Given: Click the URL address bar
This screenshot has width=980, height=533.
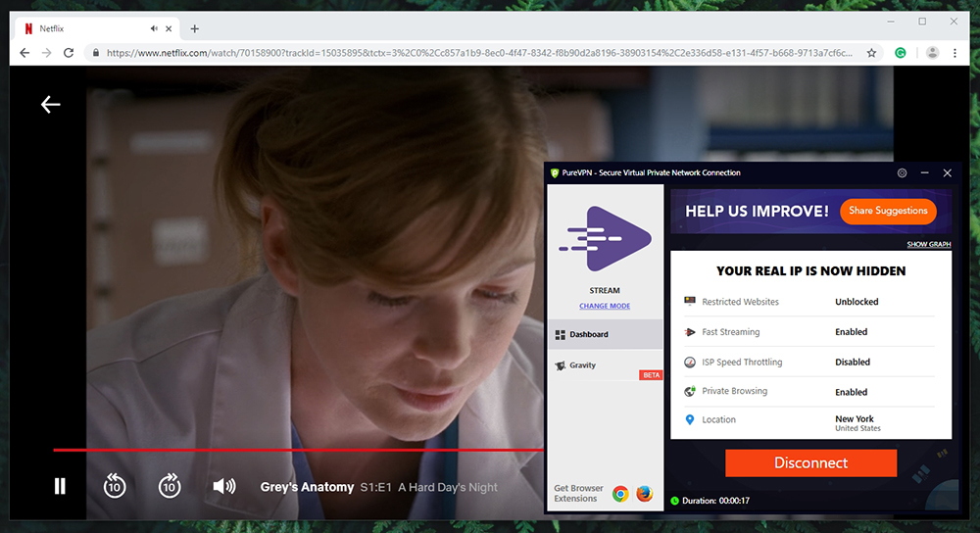Looking at the screenshot, I should (x=479, y=53).
